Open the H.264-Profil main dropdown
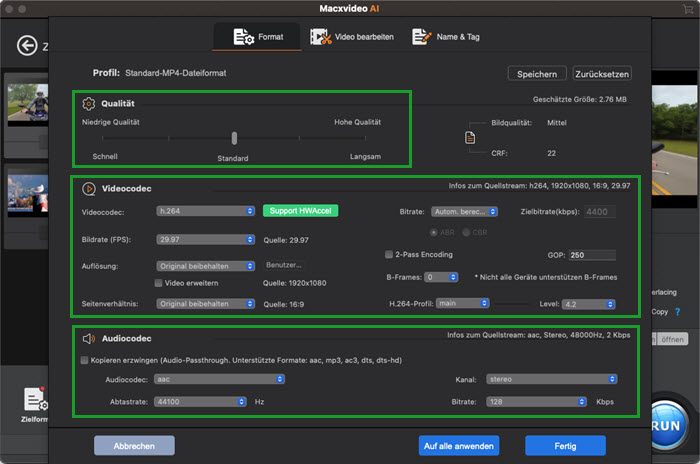Image resolution: width=700 pixels, height=464 pixels. coord(462,303)
